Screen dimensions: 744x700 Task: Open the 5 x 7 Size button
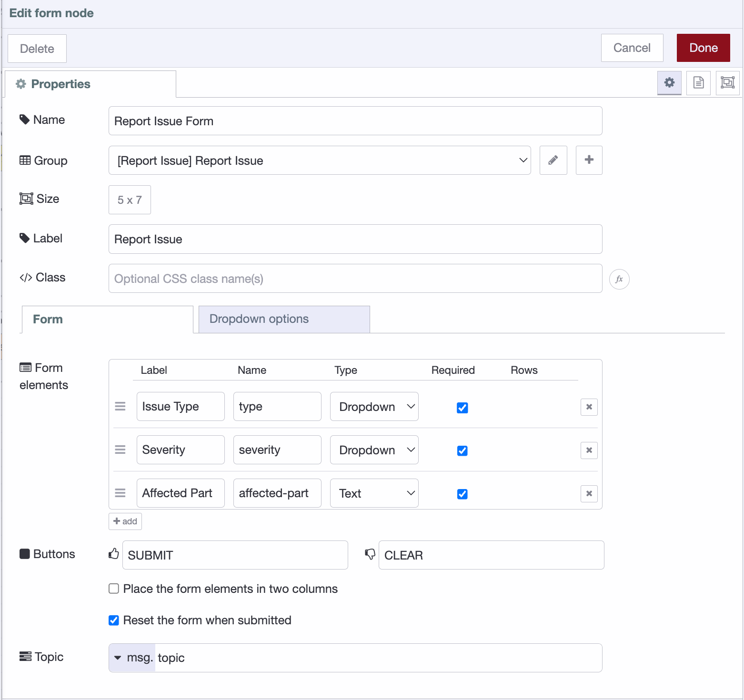130,200
